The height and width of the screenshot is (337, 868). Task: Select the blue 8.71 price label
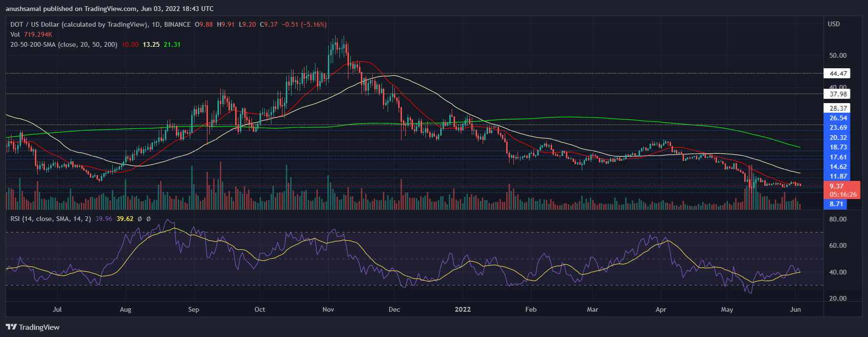coord(836,204)
